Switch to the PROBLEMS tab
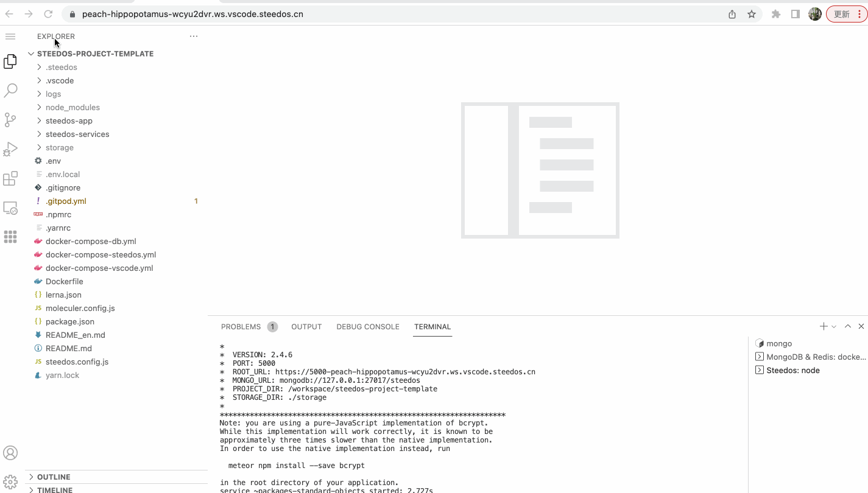The image size is (868, 493). click(x=249, y=327)
